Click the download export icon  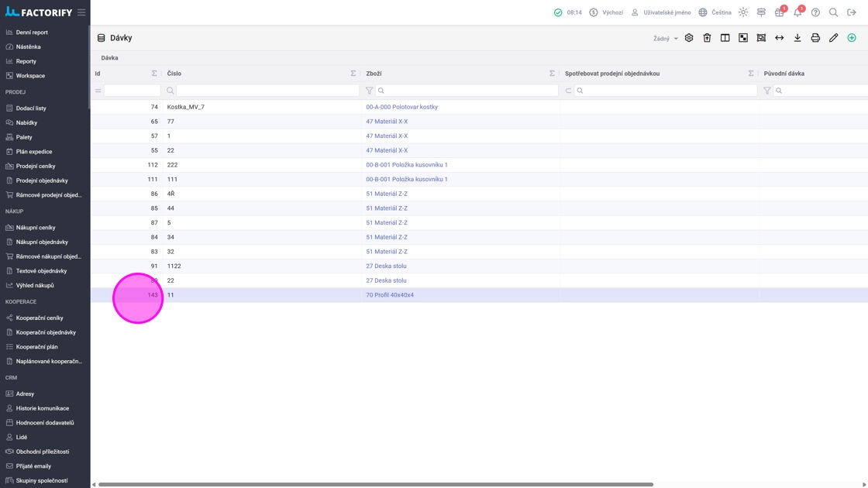pyautogui.click(x=797, y=38)
